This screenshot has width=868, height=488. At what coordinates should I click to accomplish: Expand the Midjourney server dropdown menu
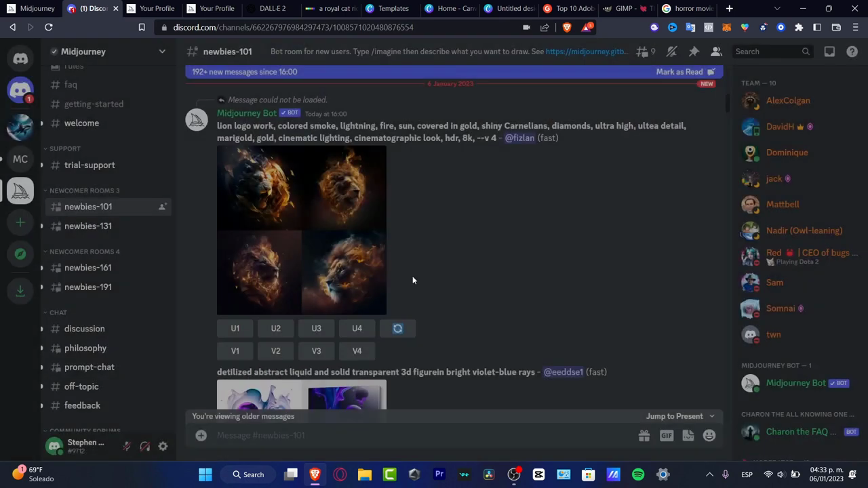(x=162, y=52)
